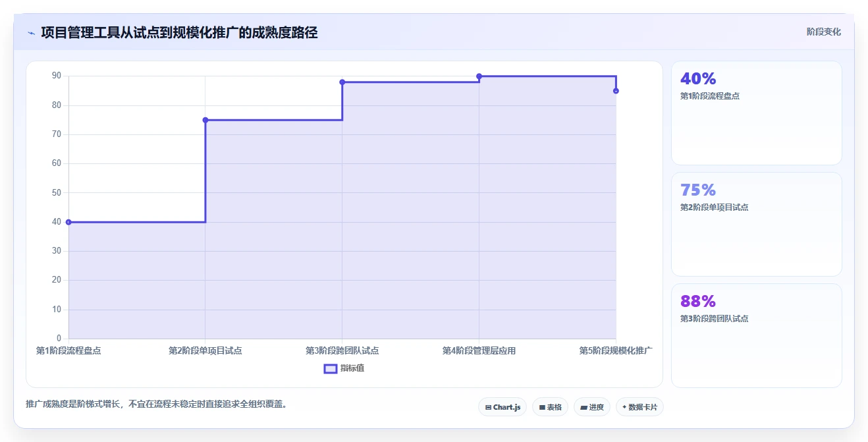868x442 pixels.
Task: Select the 表格 tag chip
Action: [x=550, y=407]
